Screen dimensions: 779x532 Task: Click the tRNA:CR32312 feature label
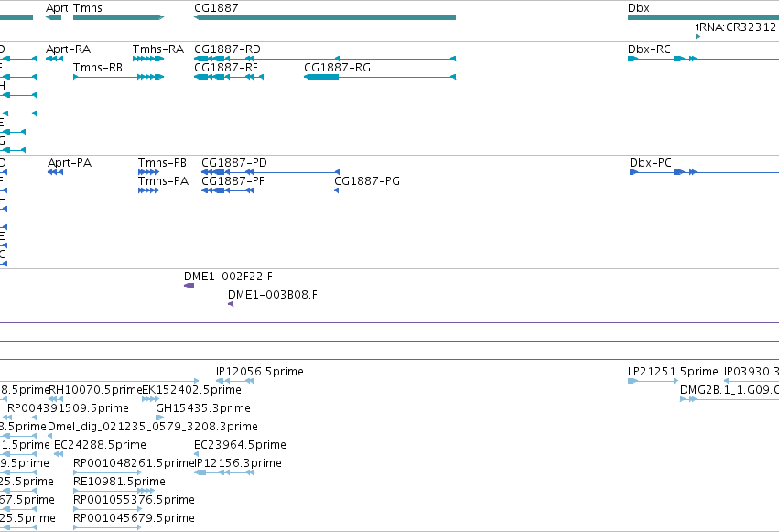point(736,27)
